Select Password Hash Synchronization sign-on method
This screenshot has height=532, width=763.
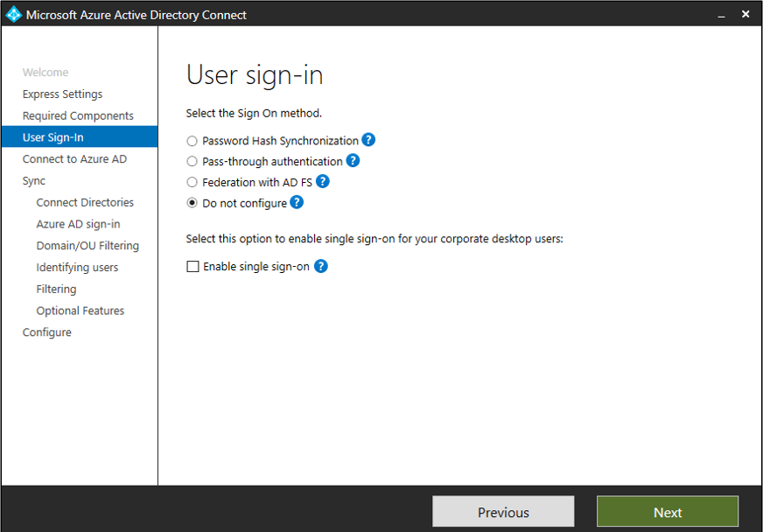pyautogui.click(x=191, y=139)
